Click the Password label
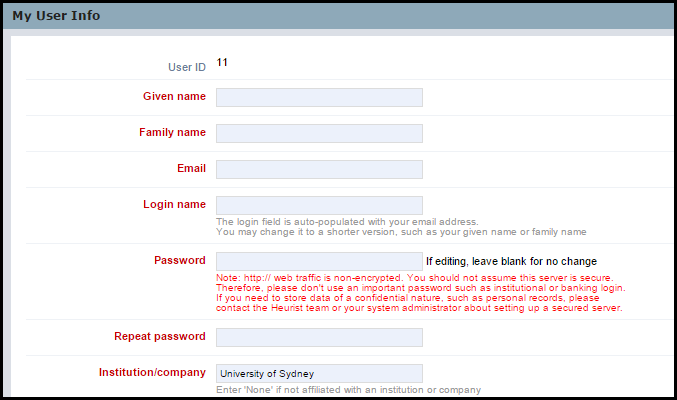Screen dimensions: 677x400 click(180, 260)
